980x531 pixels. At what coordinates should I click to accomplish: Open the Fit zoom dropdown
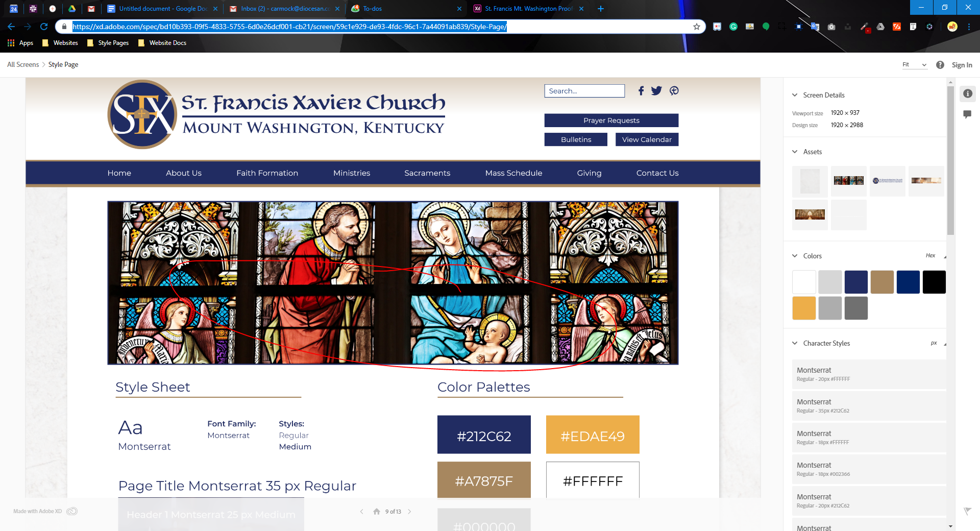coord(914,65)
